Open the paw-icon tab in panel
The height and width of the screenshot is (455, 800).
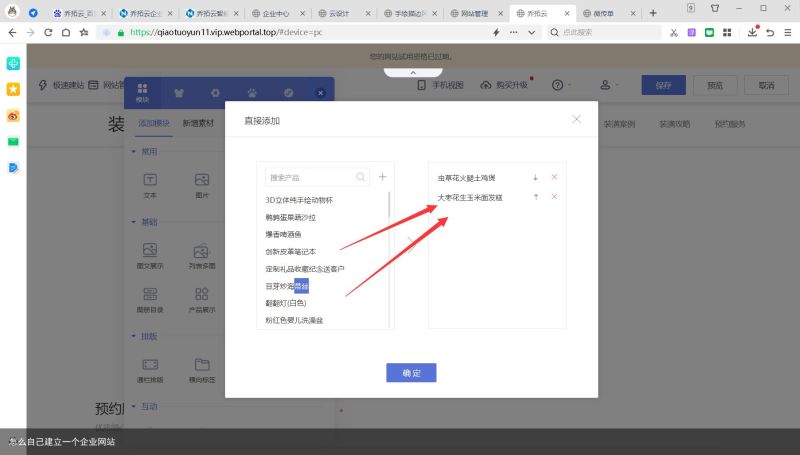pos(252,93)
